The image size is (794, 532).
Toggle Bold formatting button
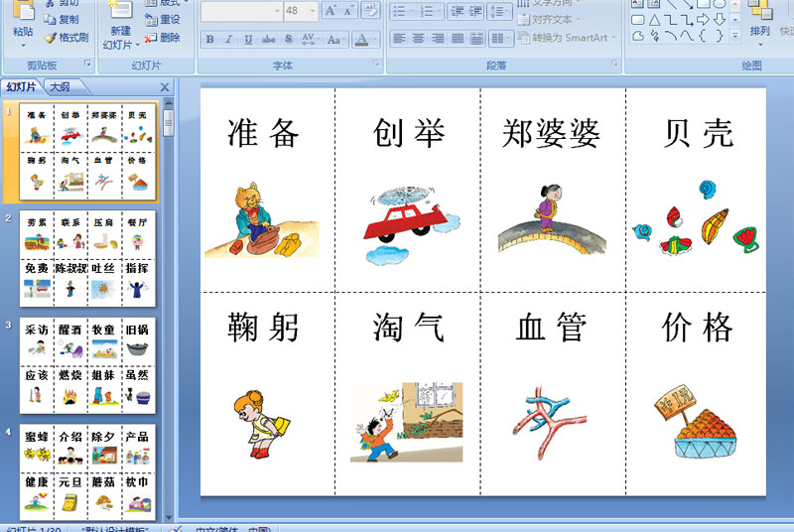[x=209, y=39]
